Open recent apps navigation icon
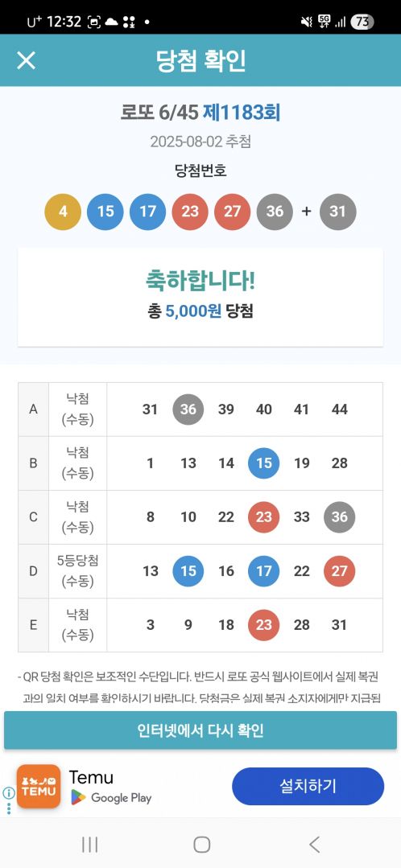This screenshot has height=868, width=401. tap(89, 844)
